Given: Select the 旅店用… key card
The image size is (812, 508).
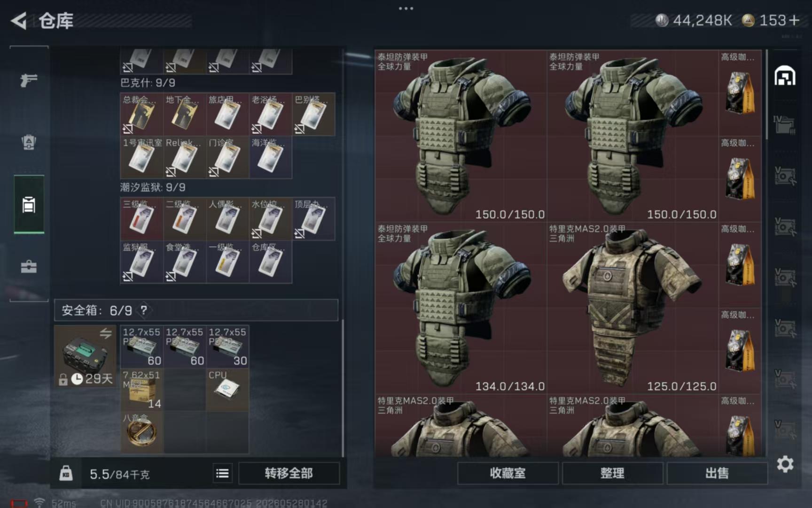Looking at the screenshot, I should [227, 114].
